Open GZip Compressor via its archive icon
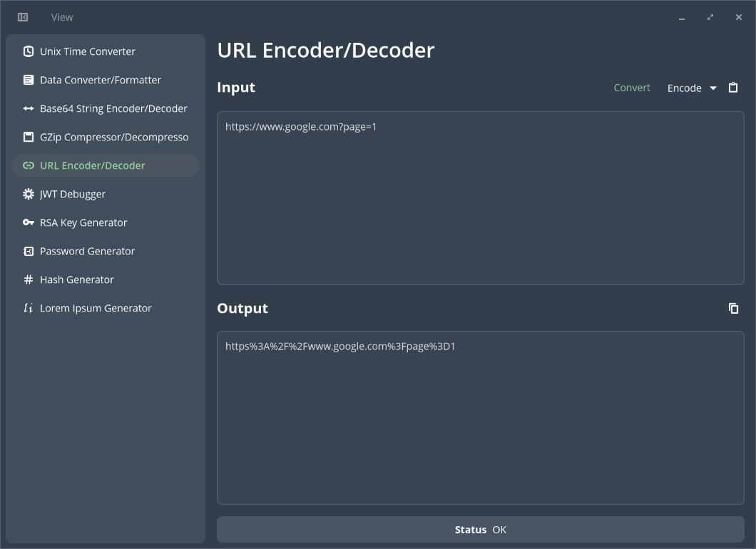This screenshot has width=756, height=549. click(x=29, y=137)
